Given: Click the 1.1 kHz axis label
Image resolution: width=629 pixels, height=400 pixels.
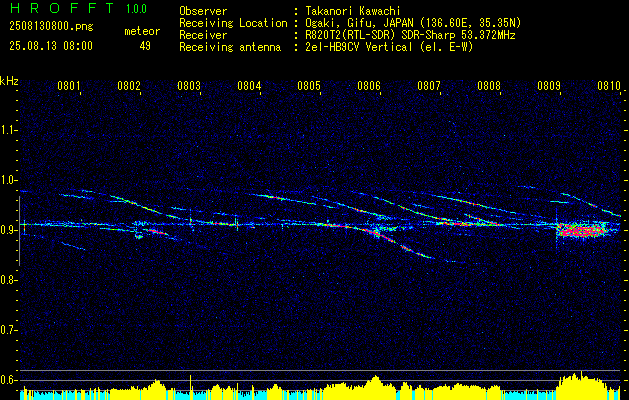Looking at the screenshot, I should [x=8, y=130].
